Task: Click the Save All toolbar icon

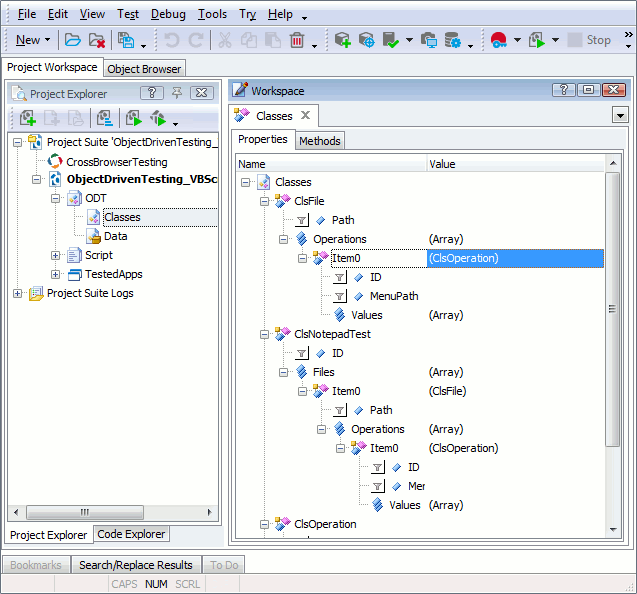Action: (x=127, y=40)
